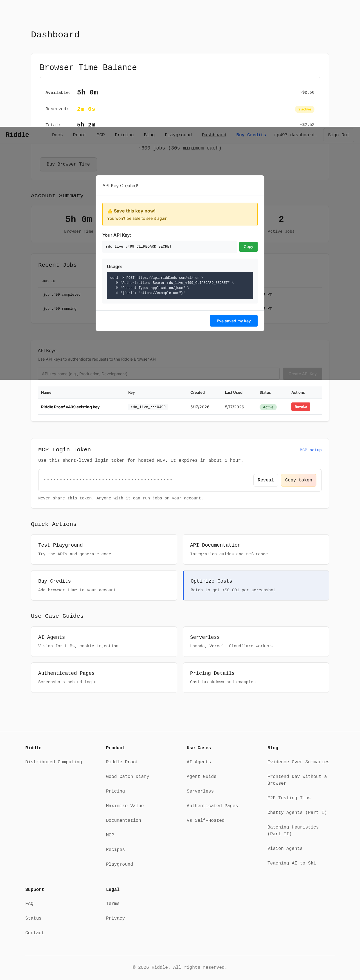Open the Optimize Costs quick action
The height and width of the screenshot is (980, 360).
[256, 585]
